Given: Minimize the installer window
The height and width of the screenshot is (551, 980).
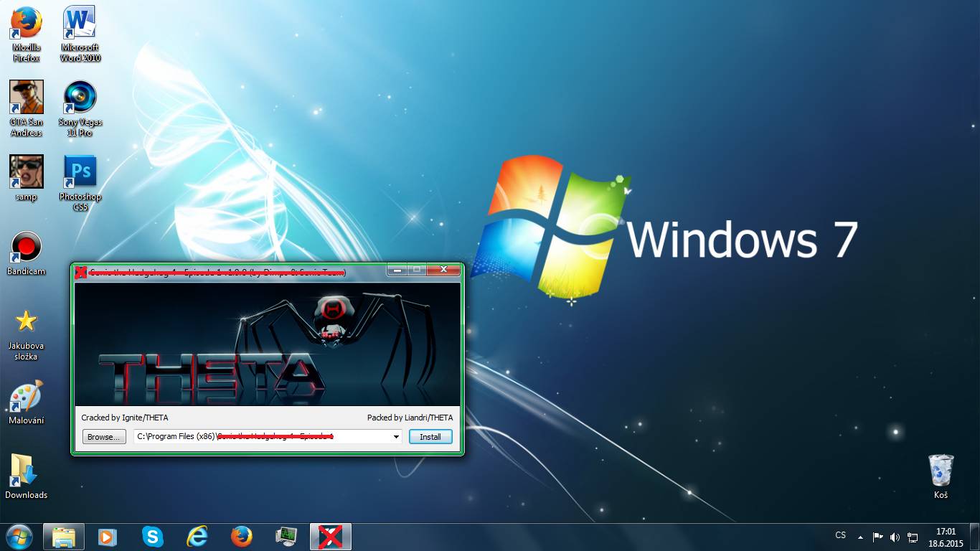Looking at the screenshot, I should (x=397, y=270).
